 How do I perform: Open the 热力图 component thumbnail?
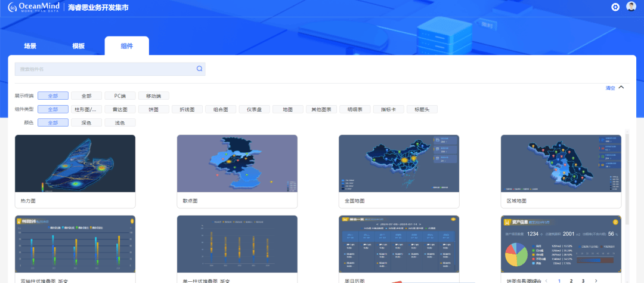click(75, 164)
